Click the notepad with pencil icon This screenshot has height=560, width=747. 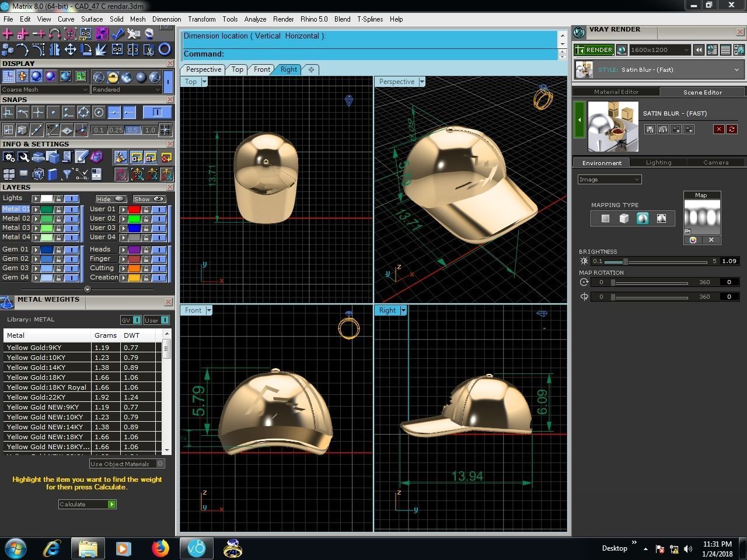[x=81, y=156]
